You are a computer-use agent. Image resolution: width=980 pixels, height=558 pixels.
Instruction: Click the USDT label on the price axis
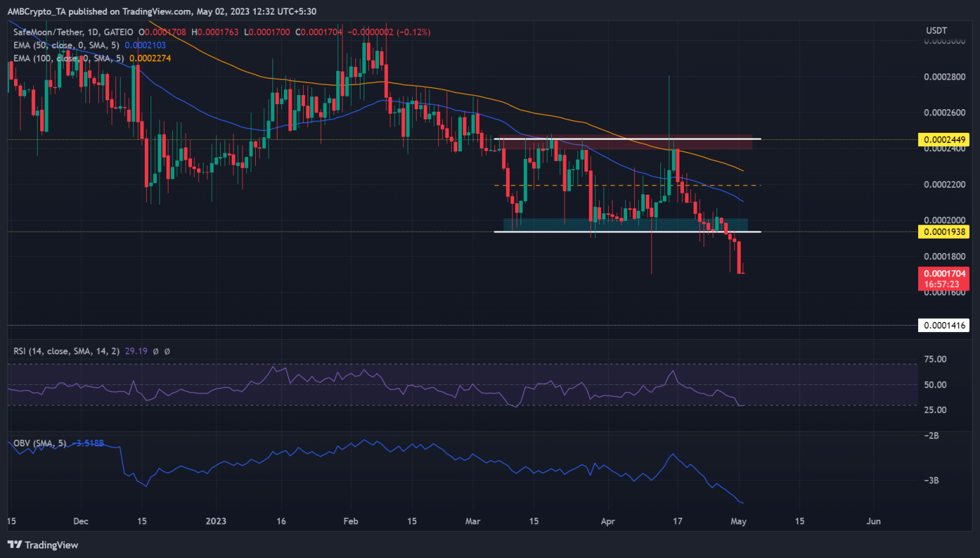[936, 30]
